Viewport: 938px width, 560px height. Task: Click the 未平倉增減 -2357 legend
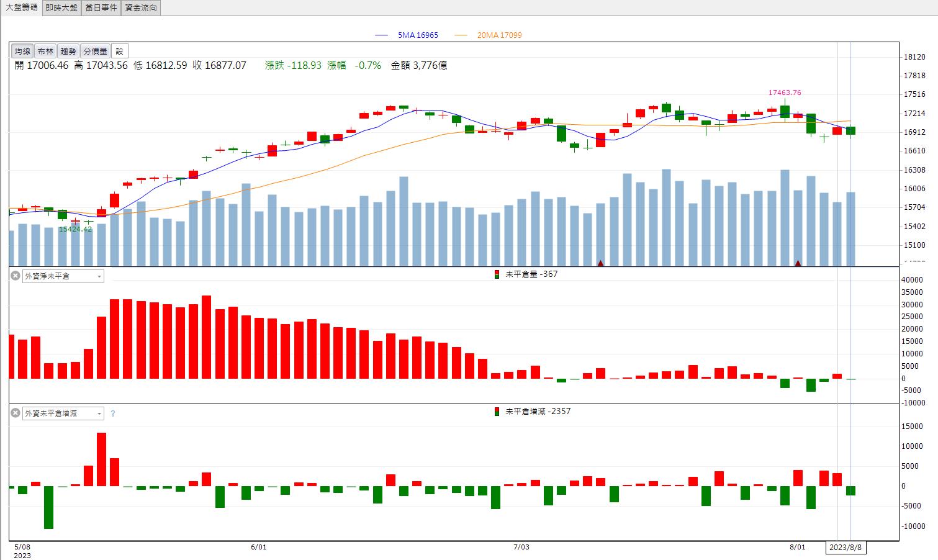[532, 411]
